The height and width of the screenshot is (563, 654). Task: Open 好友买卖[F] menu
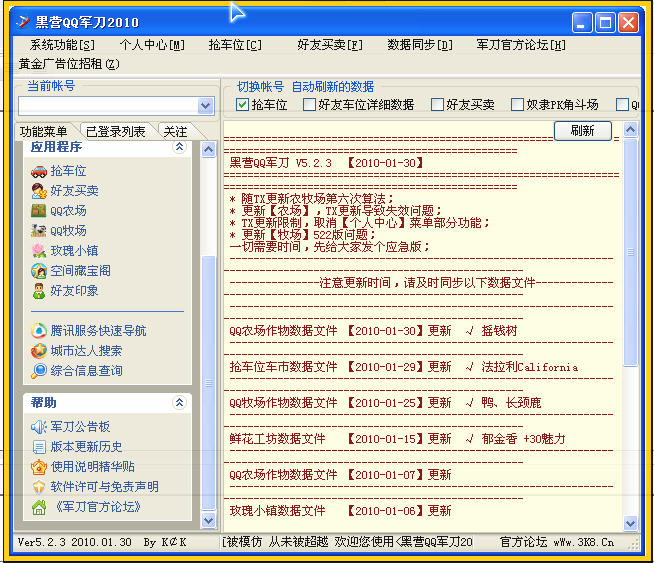[x=330, y=45]
